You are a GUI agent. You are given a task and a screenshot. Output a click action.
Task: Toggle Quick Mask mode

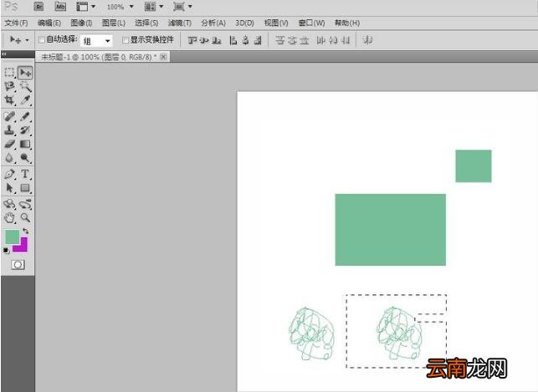tap(18, 264)
